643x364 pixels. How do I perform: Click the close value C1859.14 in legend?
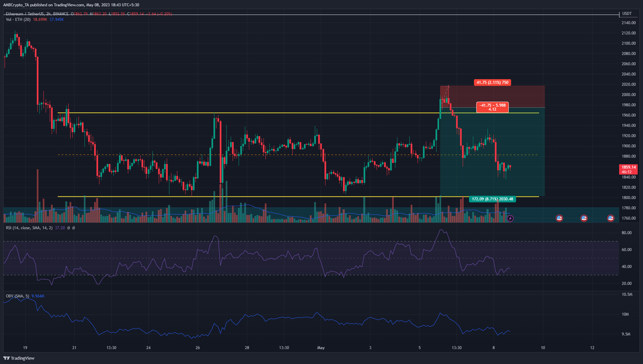pos(136,14)
